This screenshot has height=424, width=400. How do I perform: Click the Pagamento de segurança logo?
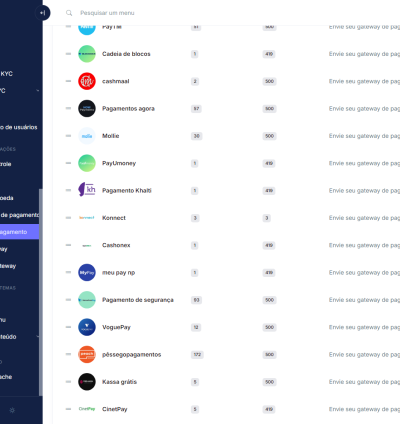tap(87, 300)
